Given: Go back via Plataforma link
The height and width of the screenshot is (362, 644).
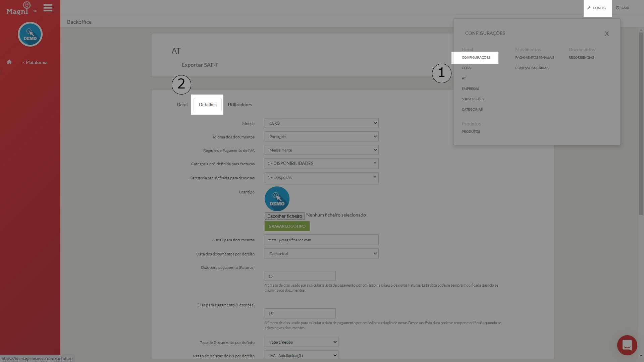Looking at the screenshot, I should [35, 62].
